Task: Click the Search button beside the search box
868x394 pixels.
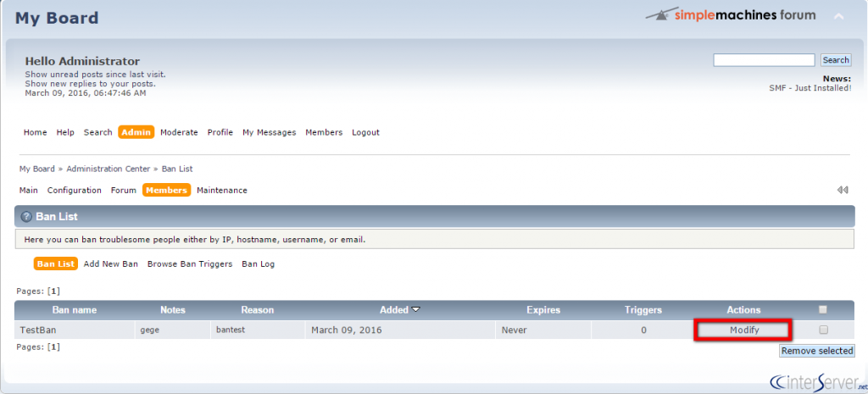Action: pyautogui.click(x=836, y=60)
